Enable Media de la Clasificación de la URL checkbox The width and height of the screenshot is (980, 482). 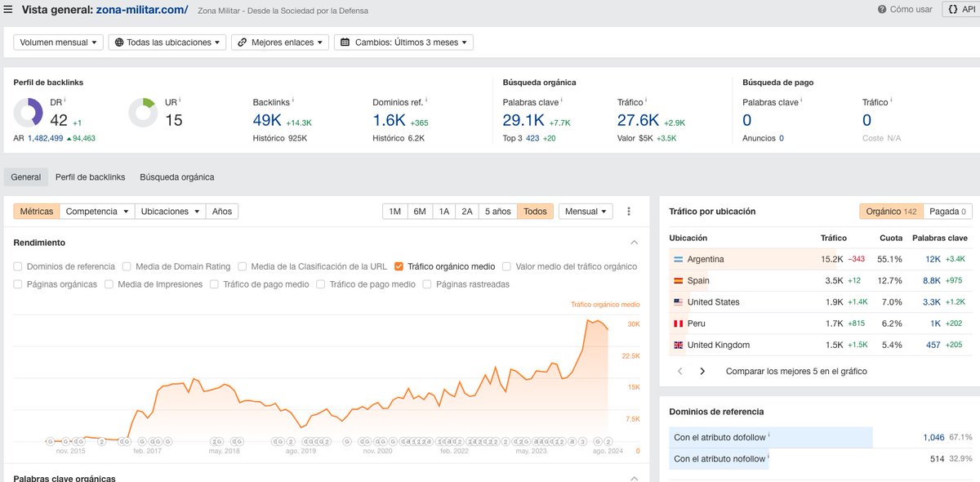coord(243,266)
